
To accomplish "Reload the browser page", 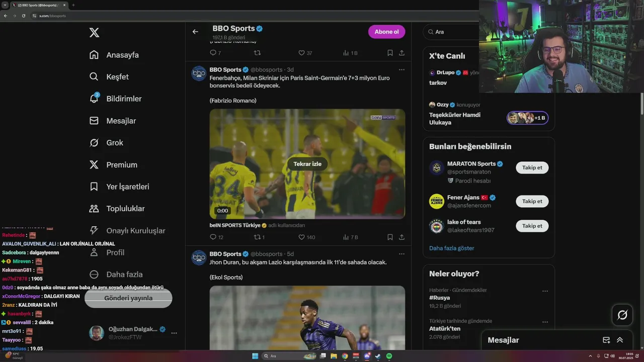I will point(23,16).
